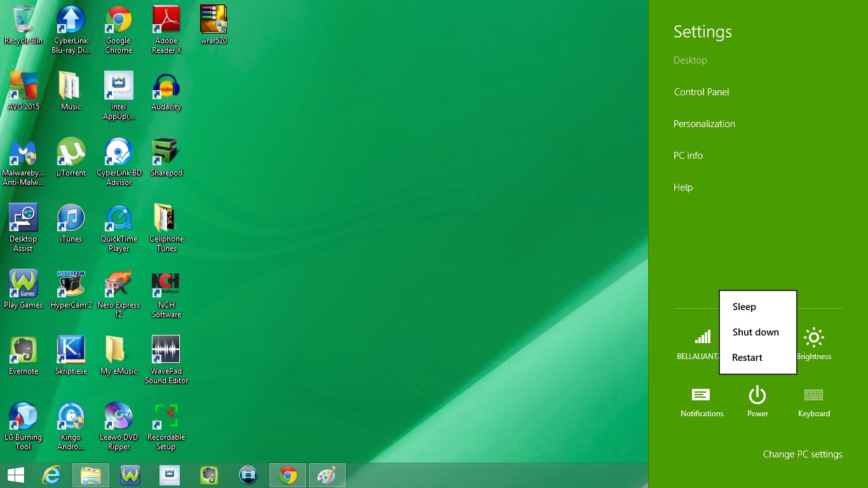Open the Recycle Bin desktop icon
Viewport: 868px width, 488px height.
pyautogui.click(x=24, y=25)
